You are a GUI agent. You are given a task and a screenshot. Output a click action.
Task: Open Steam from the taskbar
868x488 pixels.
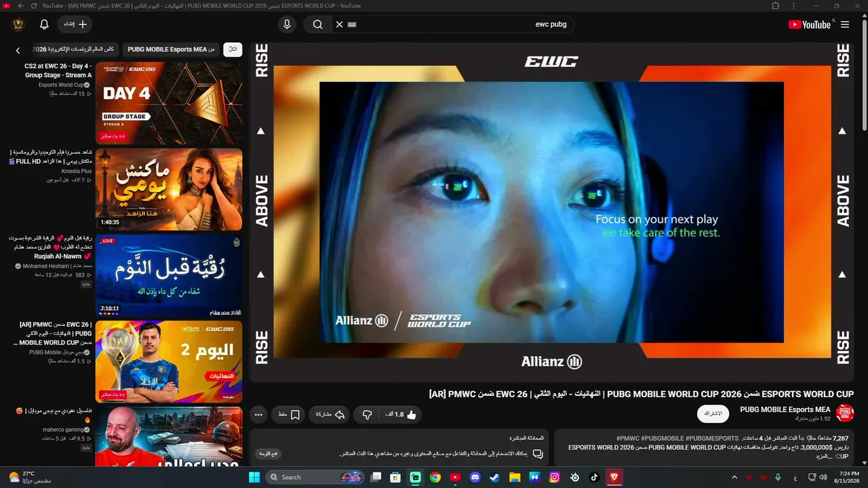click(494, 477)
